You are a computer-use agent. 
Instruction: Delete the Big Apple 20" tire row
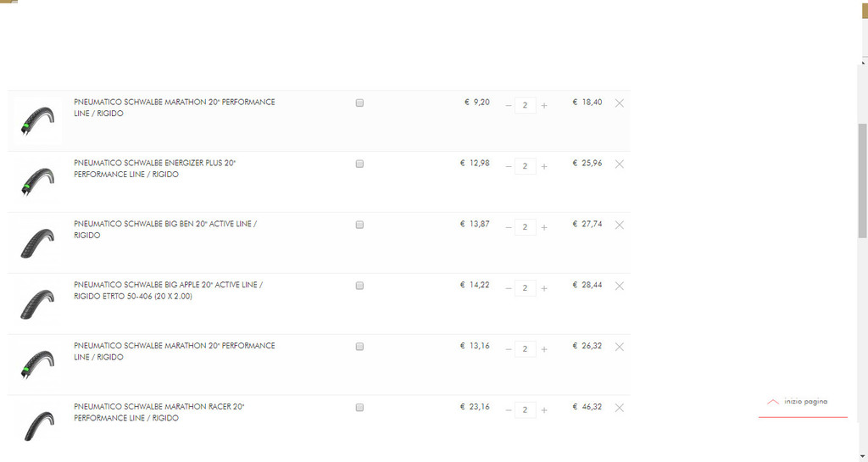coord(620,286)
